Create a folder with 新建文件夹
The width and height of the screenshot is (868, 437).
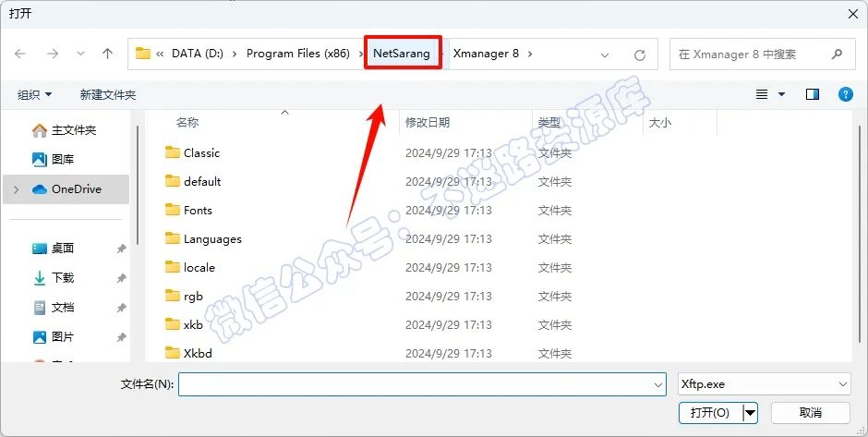click(108, 95)
